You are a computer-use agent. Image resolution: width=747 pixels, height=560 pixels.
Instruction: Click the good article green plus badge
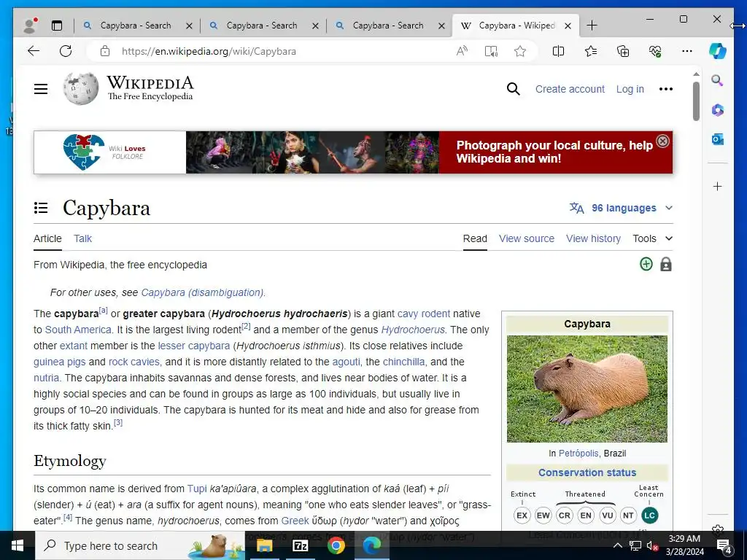[x=646, y=264]
